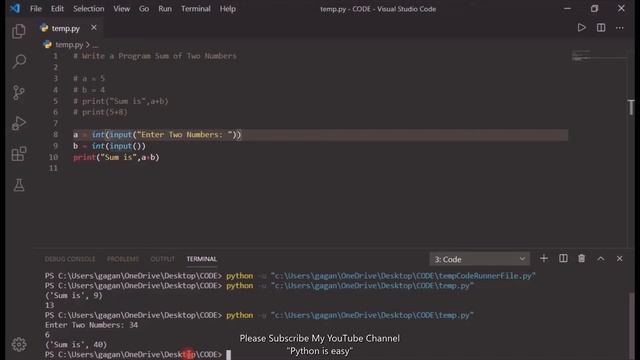Click the editor vertical scrollbar marker

coord(631,107)
